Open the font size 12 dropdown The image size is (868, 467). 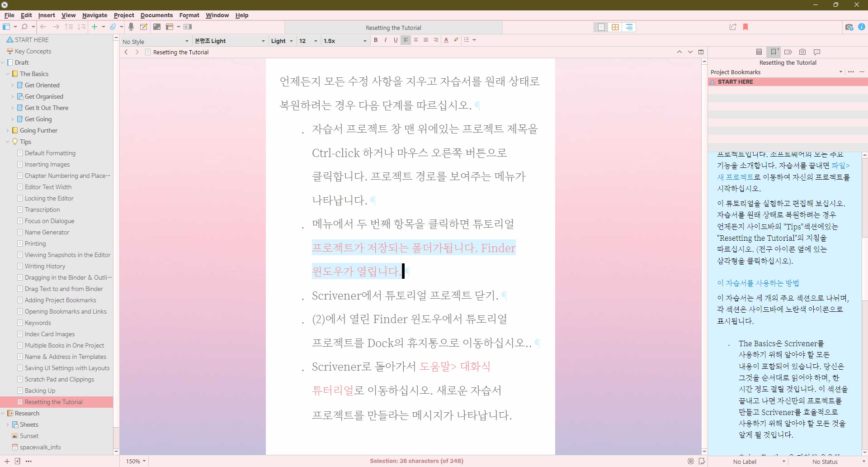[308, 41]
